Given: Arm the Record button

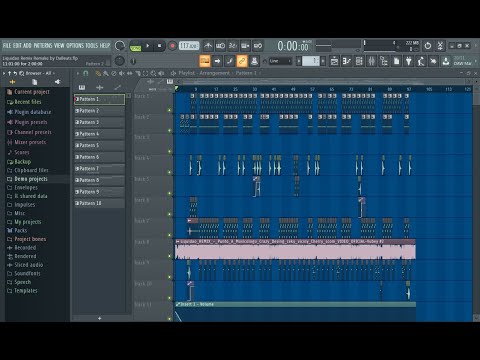Looking at the screenshot, I should click(172, 46).
